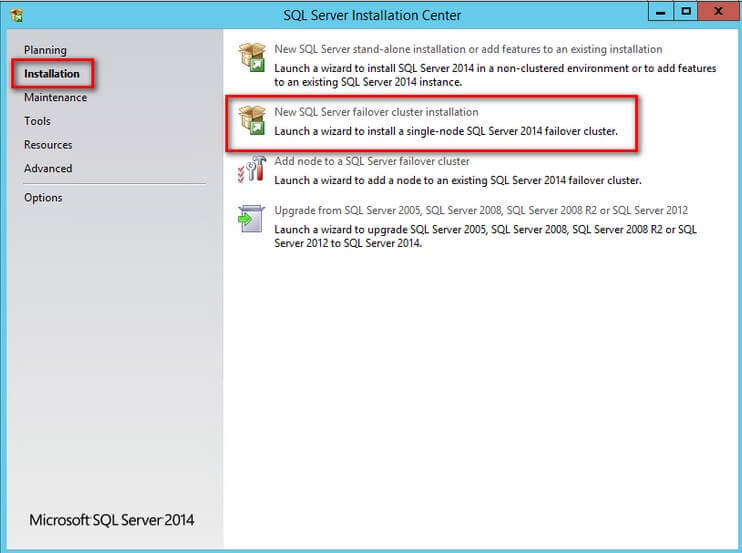Click the text 'Launch a wizard to install SQL Server 2014 in a non-clustered environment or to add features to an existing SQL Server 2014 instance.'
This screenshot has width=742, height=553.
coord(495,75)
